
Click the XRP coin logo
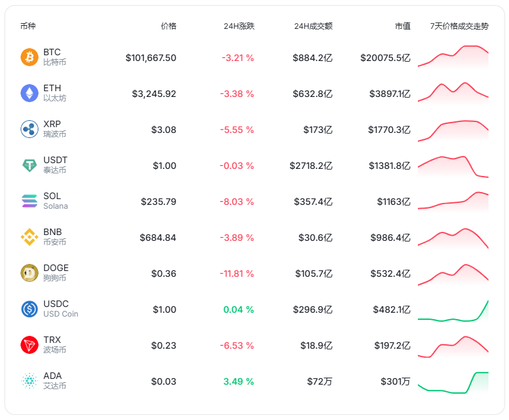click(30, 129)
